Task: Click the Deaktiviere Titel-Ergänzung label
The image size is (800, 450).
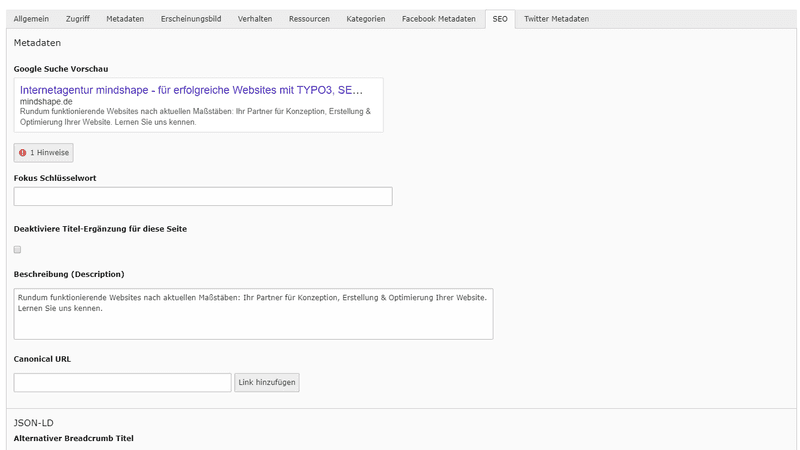Action: tap(101, 229)
